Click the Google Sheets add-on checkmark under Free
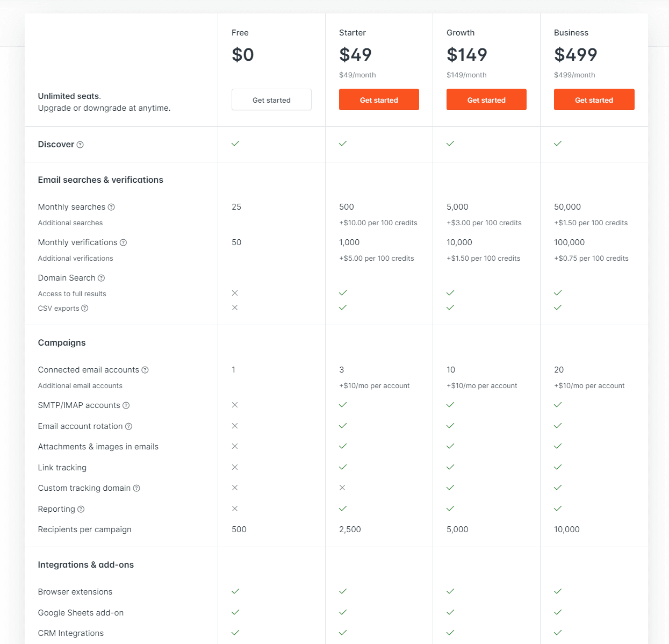The width and height of the screenshot is (669, 644). click(x=235, y=612)
